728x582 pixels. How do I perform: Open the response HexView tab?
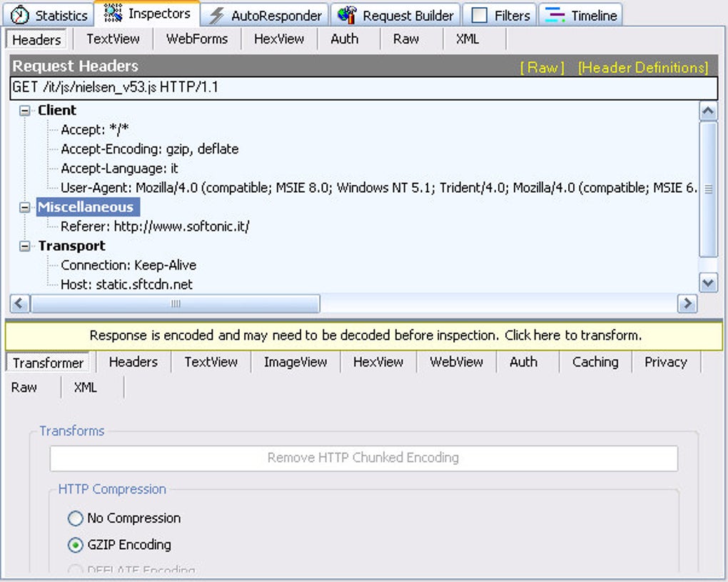coord(378,362)
